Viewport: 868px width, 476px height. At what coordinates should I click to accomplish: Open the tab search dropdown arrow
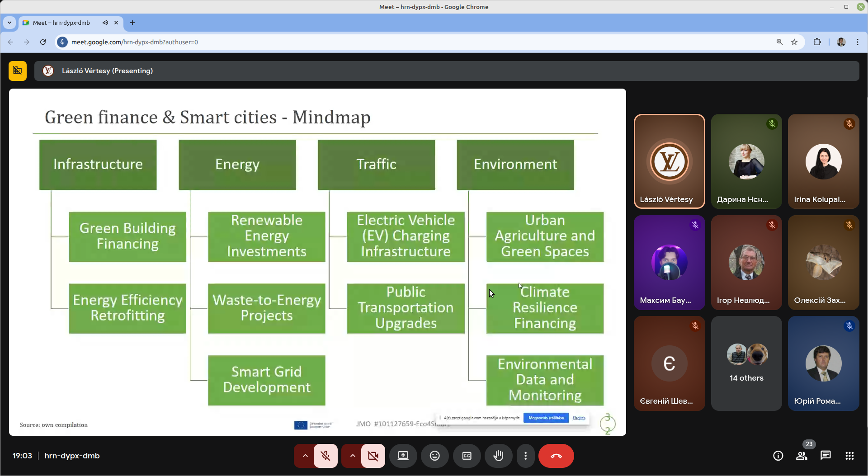click(x=9, y=23)
